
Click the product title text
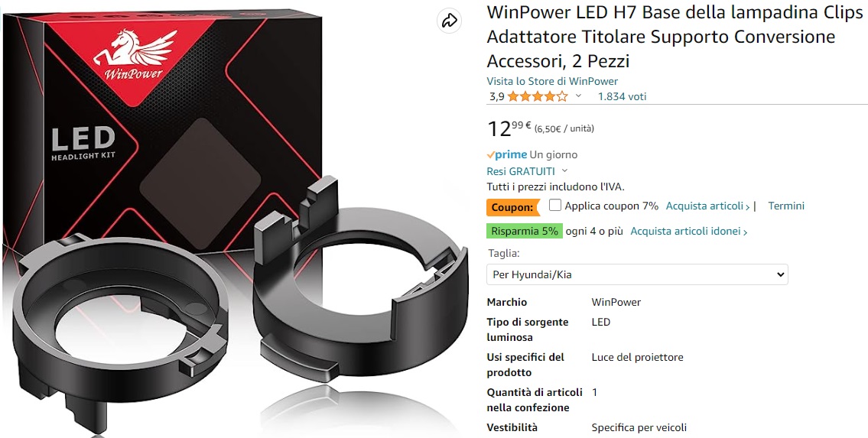pyautogui.click(x=675, y=37)
